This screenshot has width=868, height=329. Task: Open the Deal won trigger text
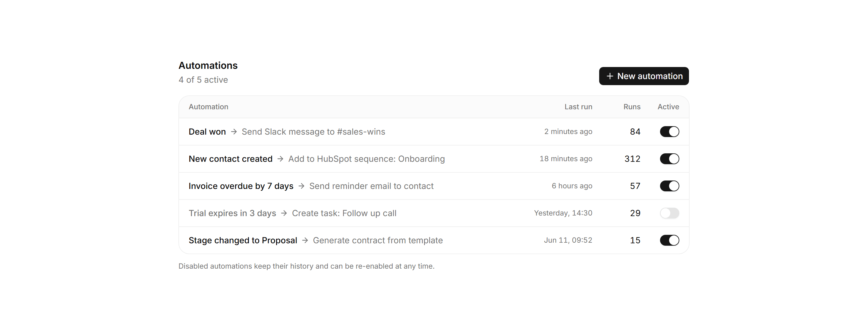[207, 132]
